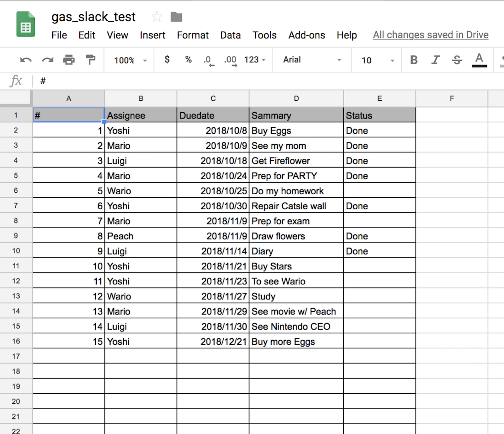This screenshot has width=504, height=434.
Task: Undo the last action
Action: coord(26,60)
